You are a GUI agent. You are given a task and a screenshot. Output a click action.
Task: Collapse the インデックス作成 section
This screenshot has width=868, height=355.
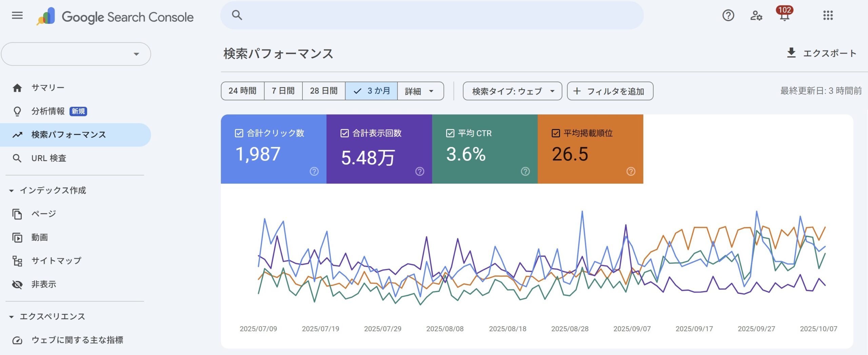(x=12, y=191)
